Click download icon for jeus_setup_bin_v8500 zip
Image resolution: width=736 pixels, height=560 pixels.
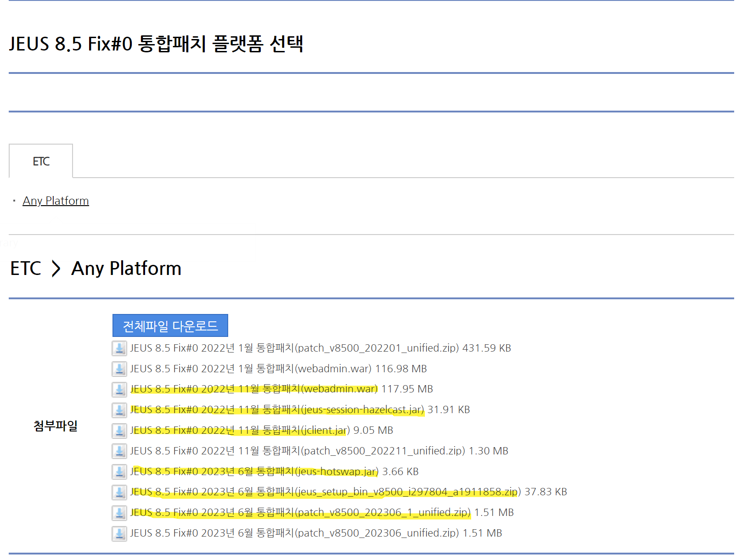tap(119, 492)
